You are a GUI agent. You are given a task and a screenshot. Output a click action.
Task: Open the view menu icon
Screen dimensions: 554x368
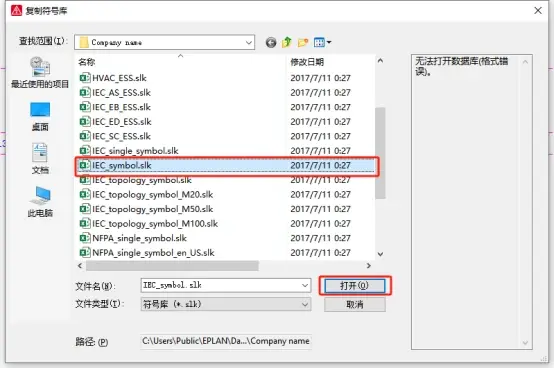click(x=322, y=43)
